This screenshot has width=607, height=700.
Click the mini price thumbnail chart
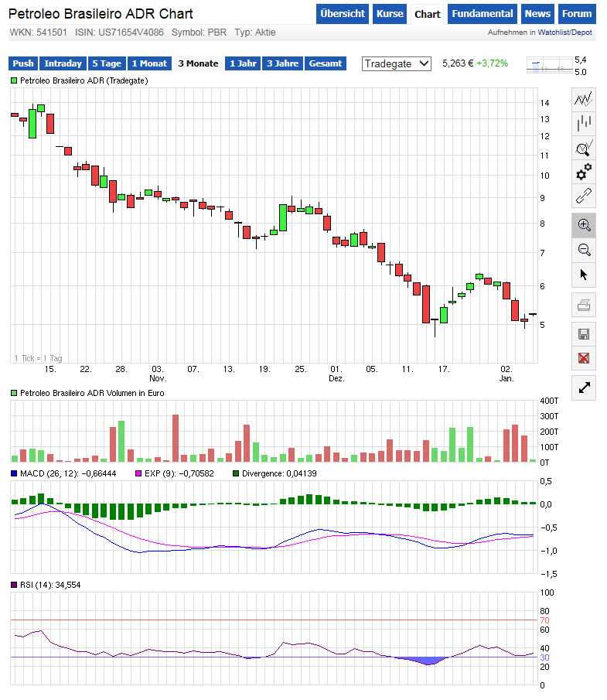[x=549, y=66]
